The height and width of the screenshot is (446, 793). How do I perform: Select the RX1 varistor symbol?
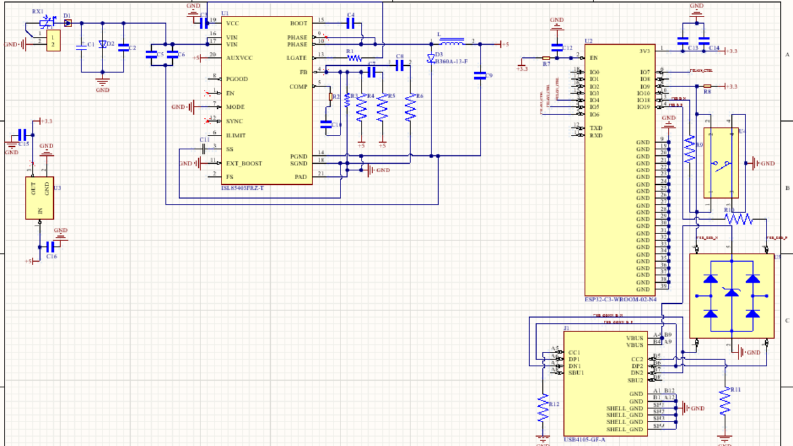coord(47,22)
